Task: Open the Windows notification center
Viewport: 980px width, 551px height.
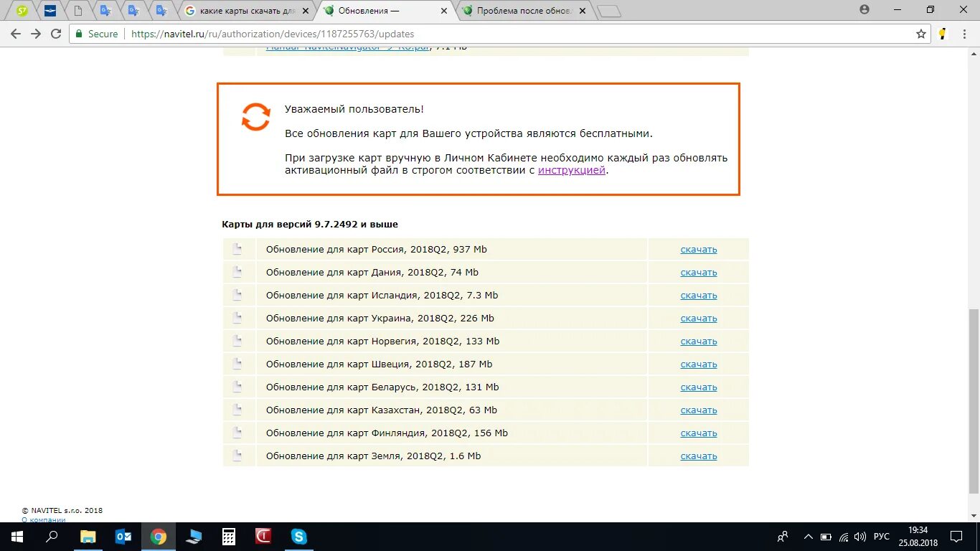Action: pyautogui.click(x=956, y=537)
